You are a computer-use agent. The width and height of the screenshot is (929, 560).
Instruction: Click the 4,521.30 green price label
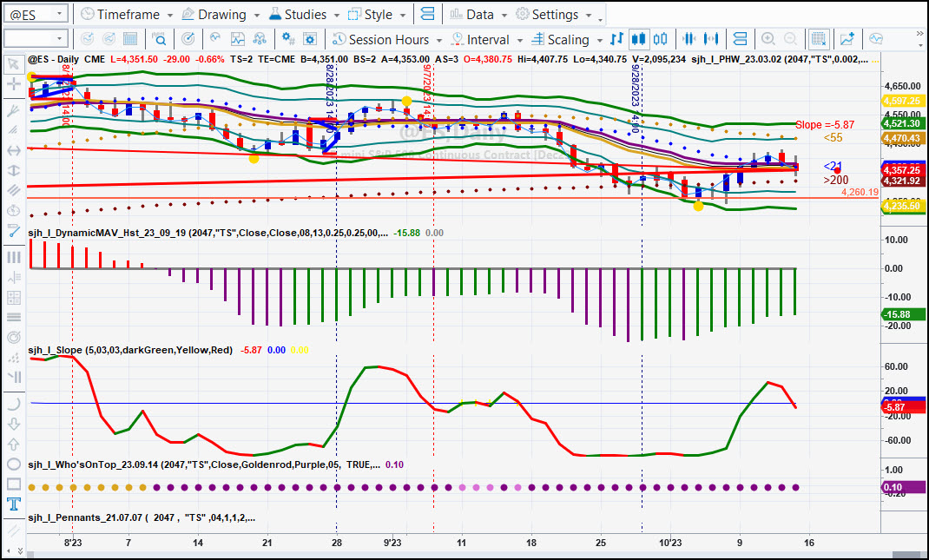pyautogui.click(x=903, y=123)
